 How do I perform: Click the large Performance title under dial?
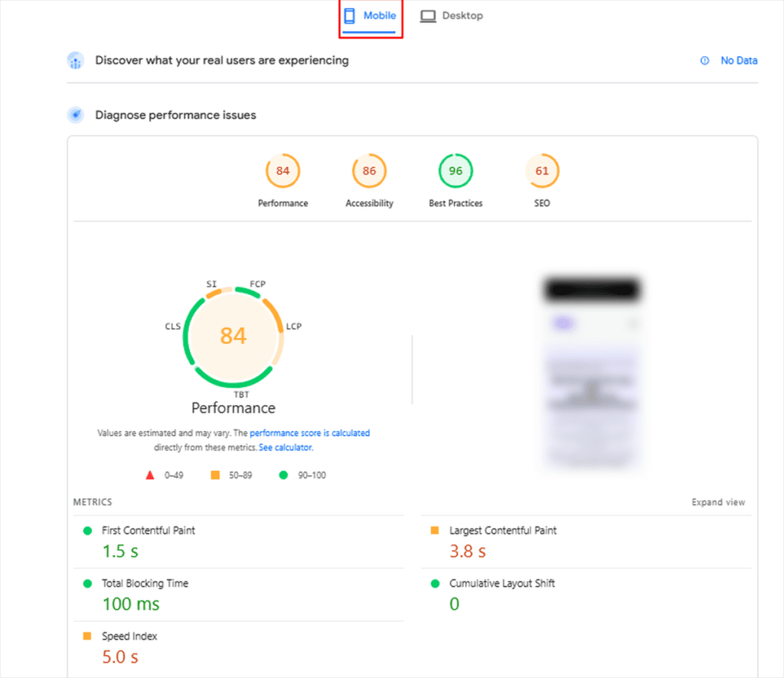[x=234, y=408]
